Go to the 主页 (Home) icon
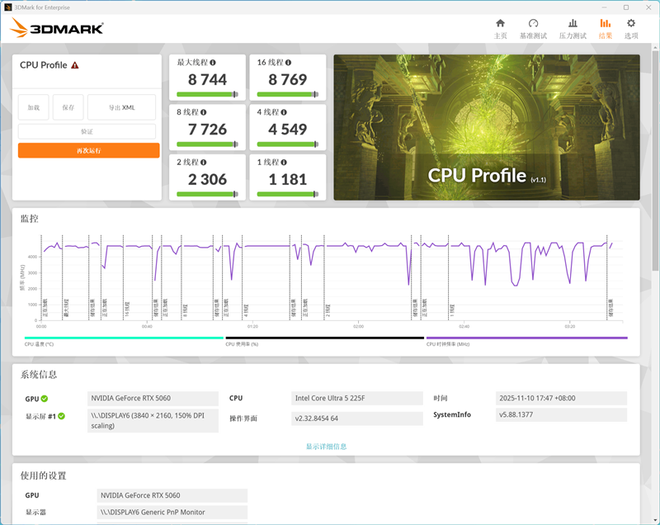This screenshot has height=525, width=660. point(500,28)
